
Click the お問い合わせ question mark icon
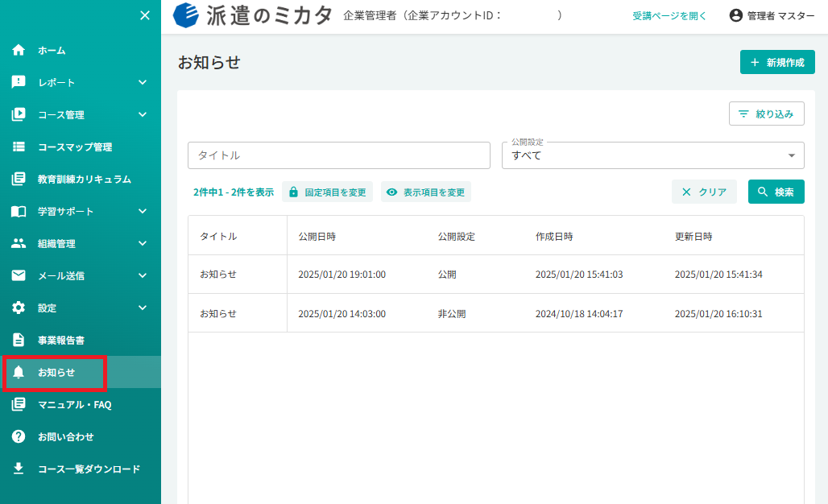(19, 436)
